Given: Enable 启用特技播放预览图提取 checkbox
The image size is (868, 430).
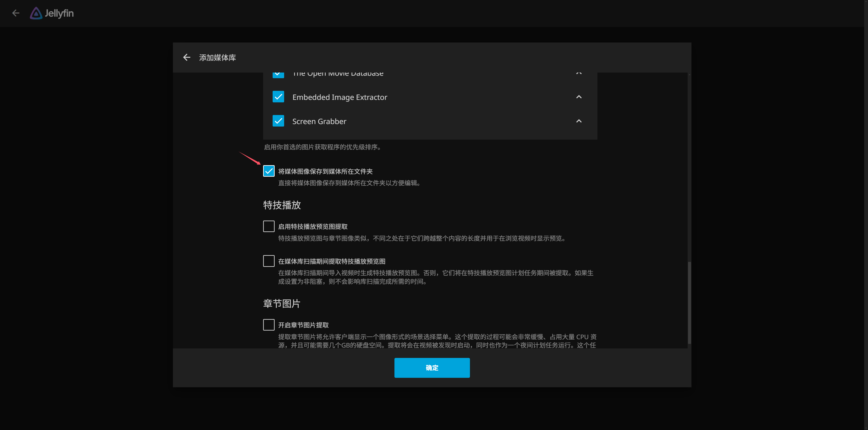Looking at the screenshot, I should [269, 226].
